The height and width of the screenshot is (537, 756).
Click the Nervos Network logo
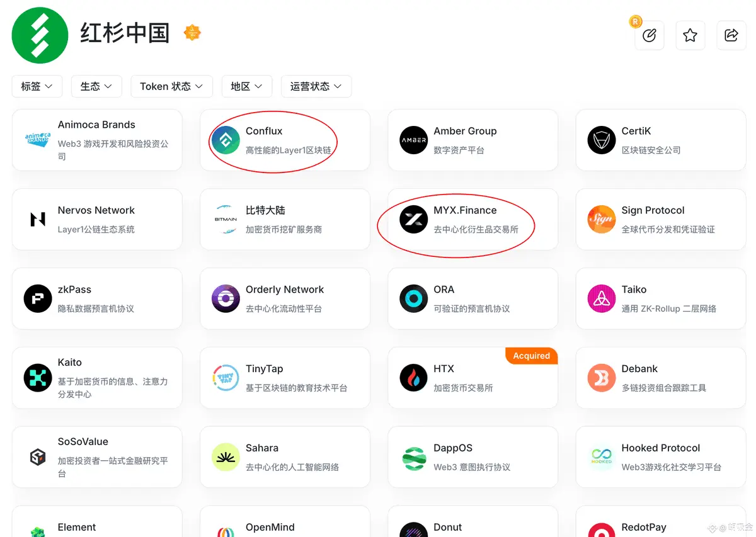coord(38,219)
